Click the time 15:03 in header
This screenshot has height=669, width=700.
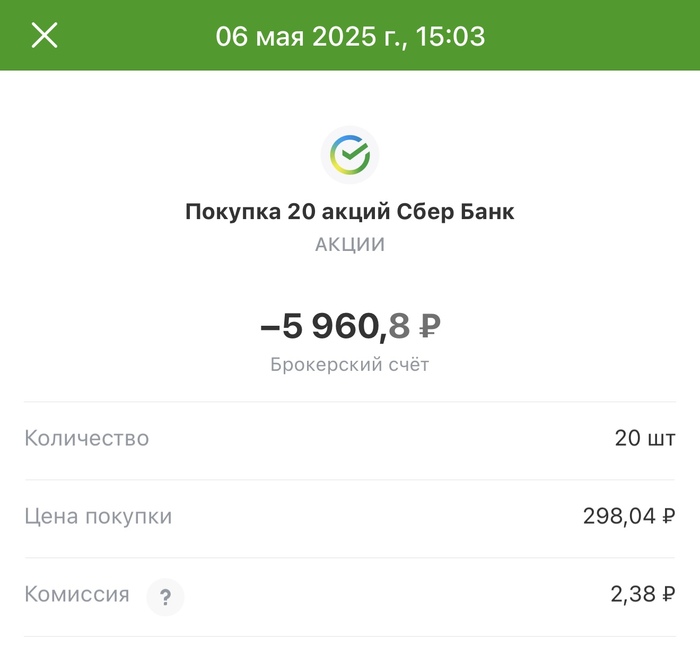pos(451,37)
